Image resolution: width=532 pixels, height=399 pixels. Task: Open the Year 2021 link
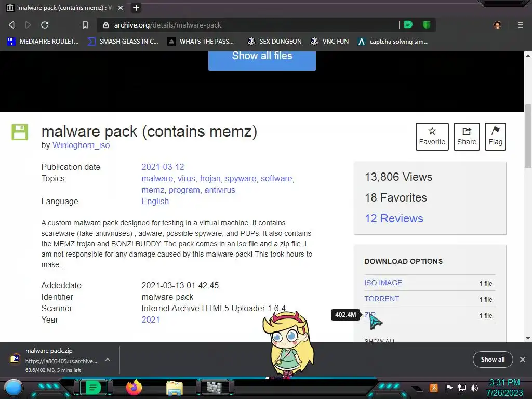[x=150, y=320]
